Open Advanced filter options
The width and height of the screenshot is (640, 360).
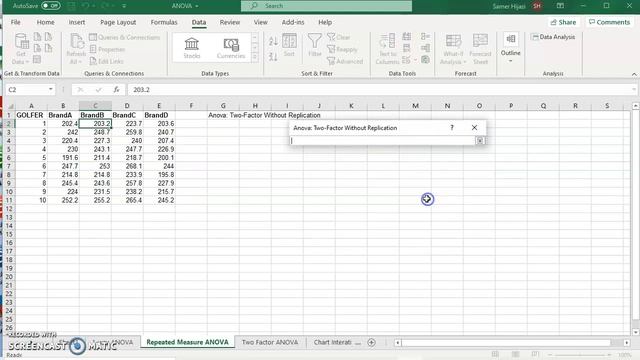coord(345,61)
